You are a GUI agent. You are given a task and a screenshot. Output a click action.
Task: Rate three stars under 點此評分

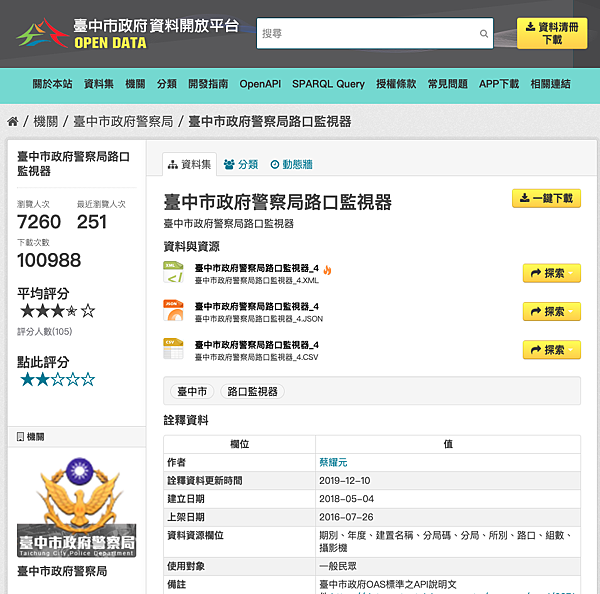57,379
